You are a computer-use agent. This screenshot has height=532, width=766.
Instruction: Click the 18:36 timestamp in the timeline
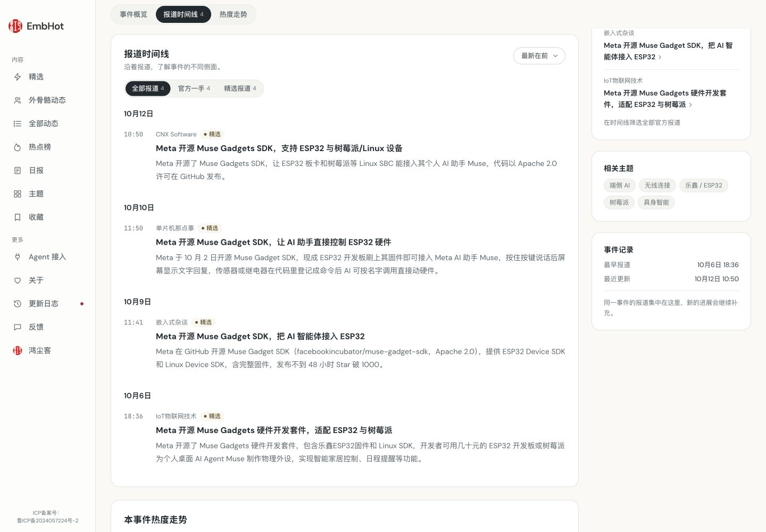pyautogui.click(x=134, y=417)
